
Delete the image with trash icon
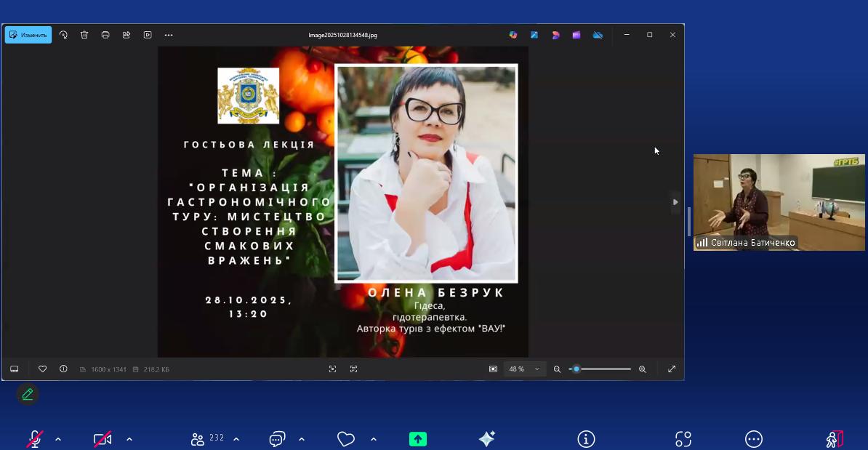[84, 35]
